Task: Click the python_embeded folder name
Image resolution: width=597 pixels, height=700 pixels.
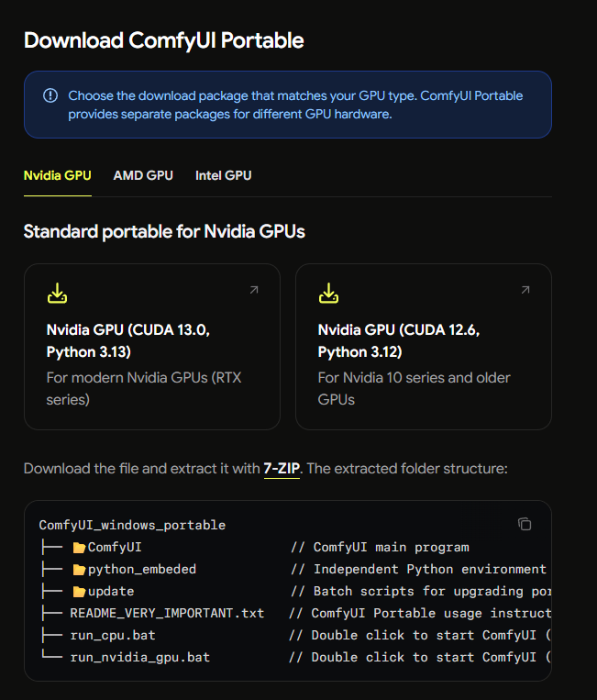Action: click(142, 569)
